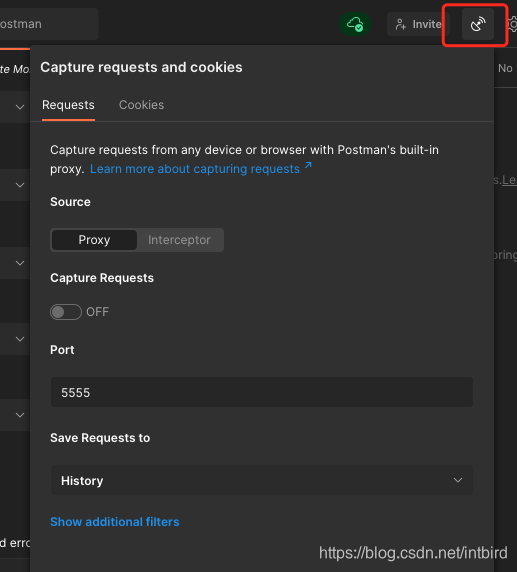Click the person-plus icon on Invite
The height and width of the screenshot is (572, 517).
tap(401, 24)
